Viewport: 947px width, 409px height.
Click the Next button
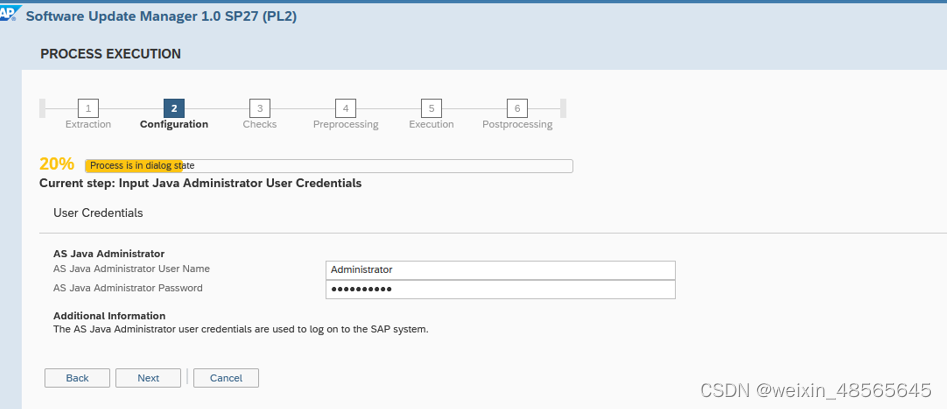[148, 378]
